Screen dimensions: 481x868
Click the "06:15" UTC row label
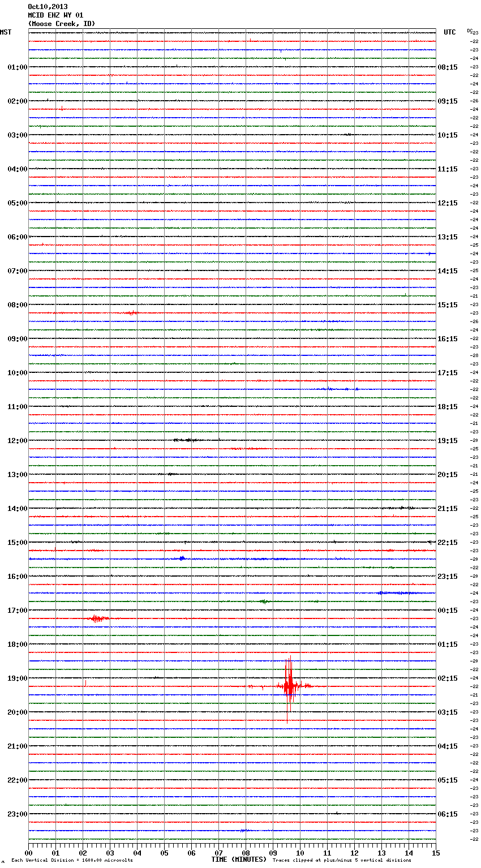[x=448, y=814]
